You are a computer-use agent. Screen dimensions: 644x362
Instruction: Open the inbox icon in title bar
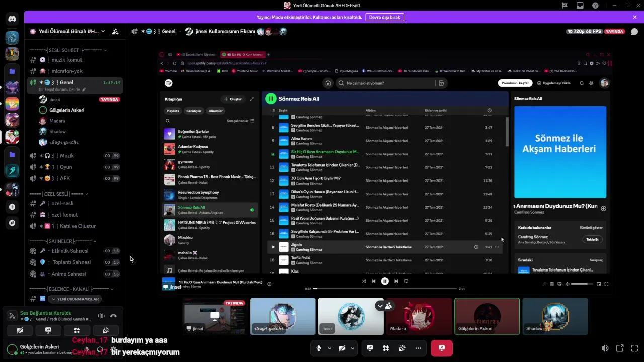(580, 6)
